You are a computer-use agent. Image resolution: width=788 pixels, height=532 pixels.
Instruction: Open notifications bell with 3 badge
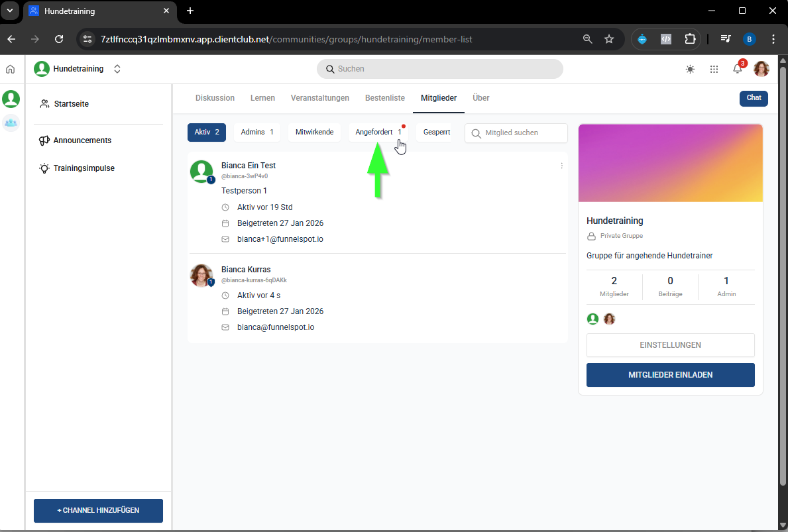click(x=737, y=69)
